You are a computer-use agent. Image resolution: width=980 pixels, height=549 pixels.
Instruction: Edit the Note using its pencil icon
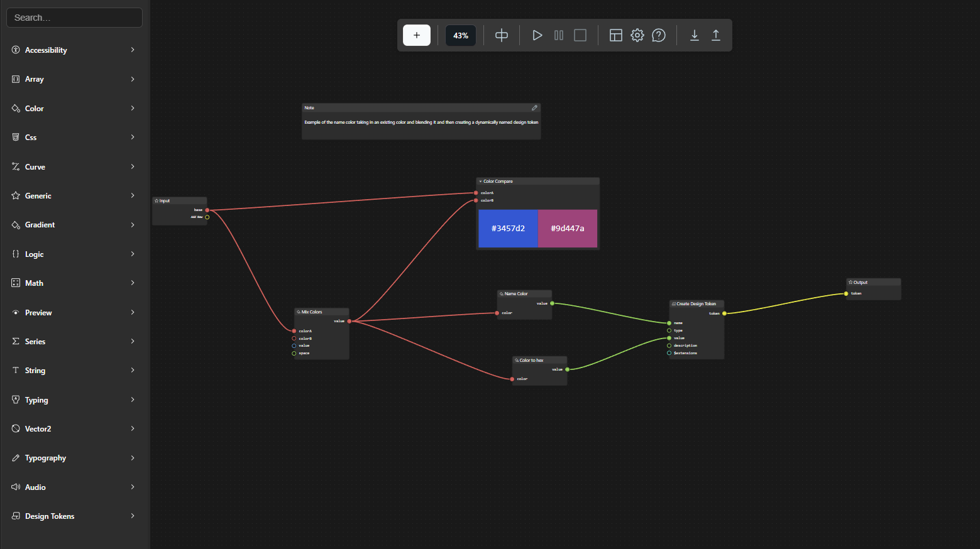(535, 107)
